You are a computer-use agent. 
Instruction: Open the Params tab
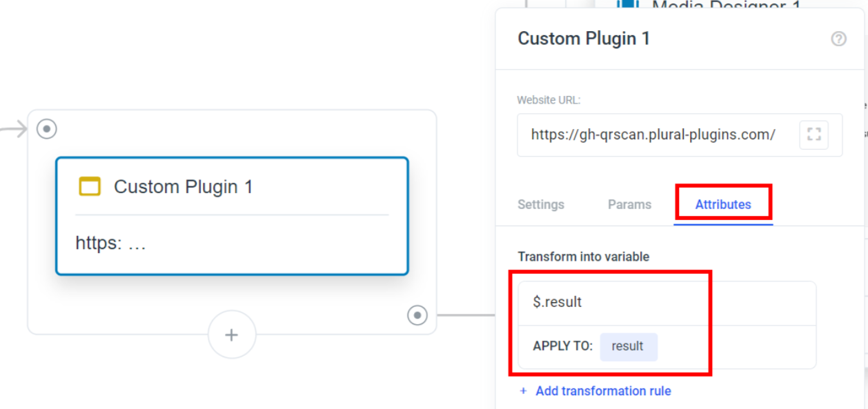[x=629, y=204]
